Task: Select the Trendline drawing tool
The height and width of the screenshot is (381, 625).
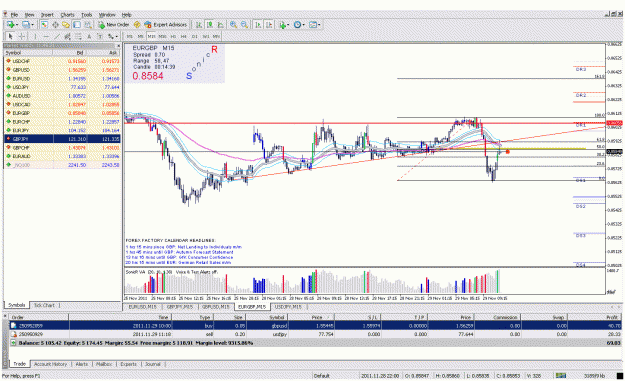Action: tap(57, 36)
